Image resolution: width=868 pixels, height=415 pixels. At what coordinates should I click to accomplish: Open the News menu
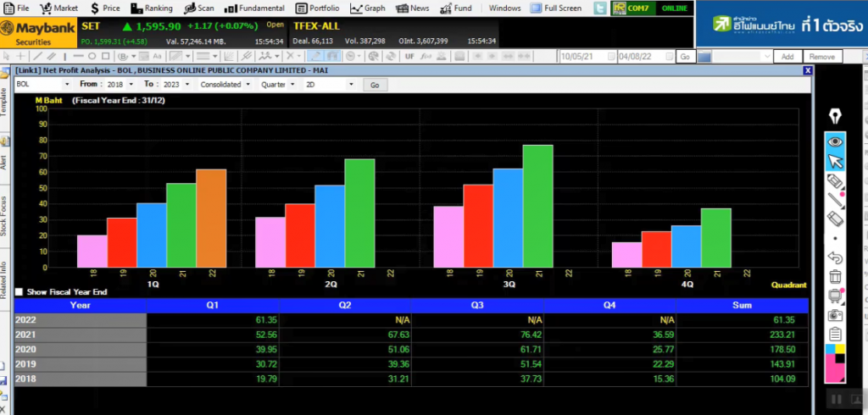point(413,8)
